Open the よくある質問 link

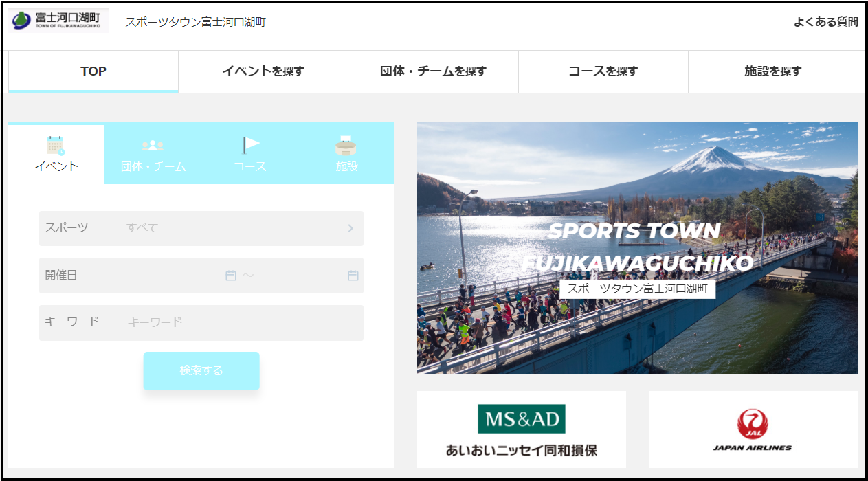click(x=825, y=22)
